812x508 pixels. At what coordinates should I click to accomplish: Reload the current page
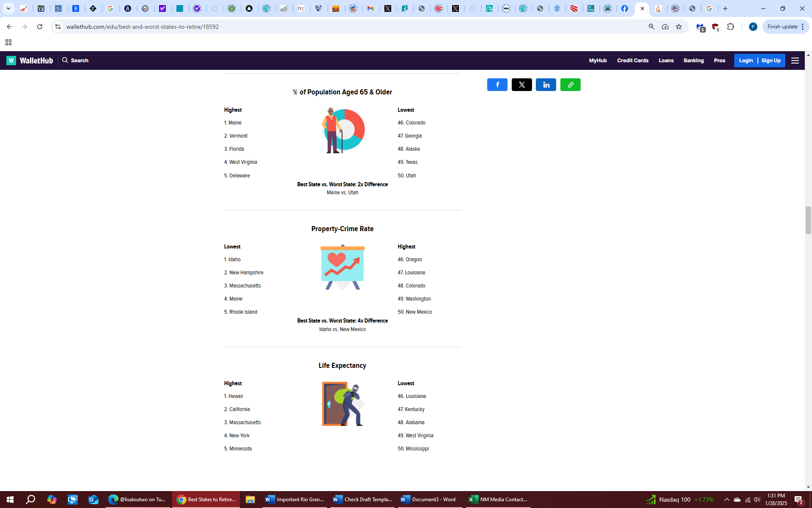point(40,27)
